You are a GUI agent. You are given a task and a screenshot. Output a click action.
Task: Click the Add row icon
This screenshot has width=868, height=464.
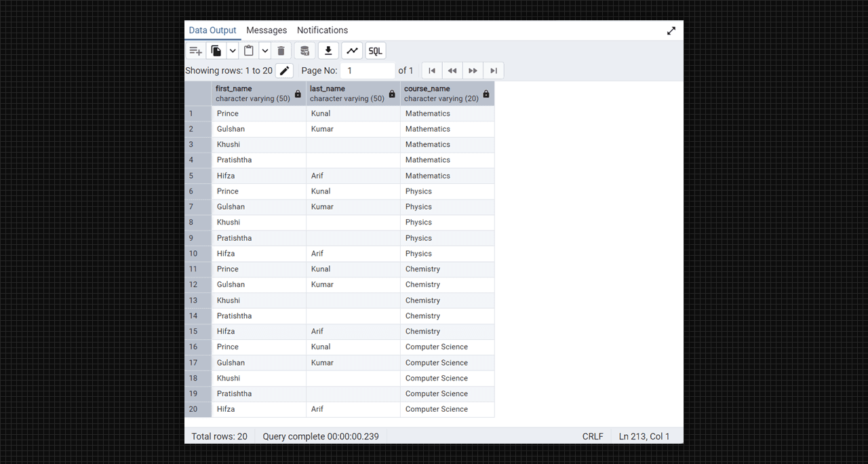[195, 51]
